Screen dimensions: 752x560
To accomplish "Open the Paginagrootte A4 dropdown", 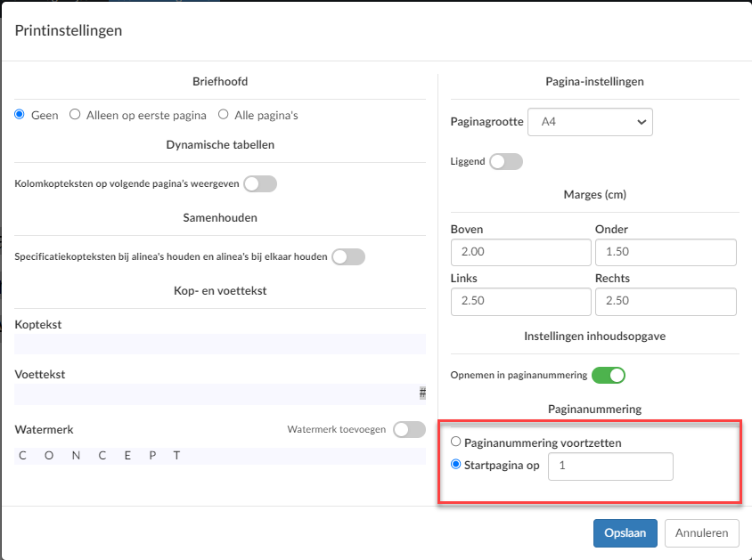I will [x=590, y=122].
